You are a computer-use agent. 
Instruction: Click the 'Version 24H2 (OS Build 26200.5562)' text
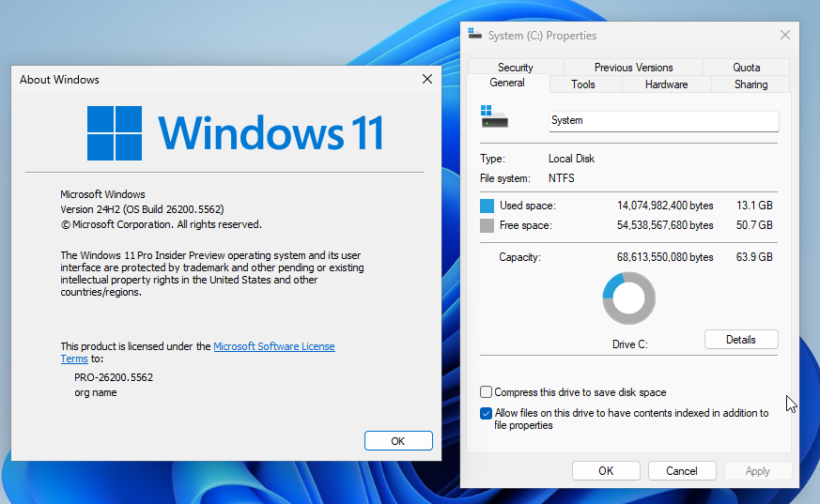tap(142, 209)
